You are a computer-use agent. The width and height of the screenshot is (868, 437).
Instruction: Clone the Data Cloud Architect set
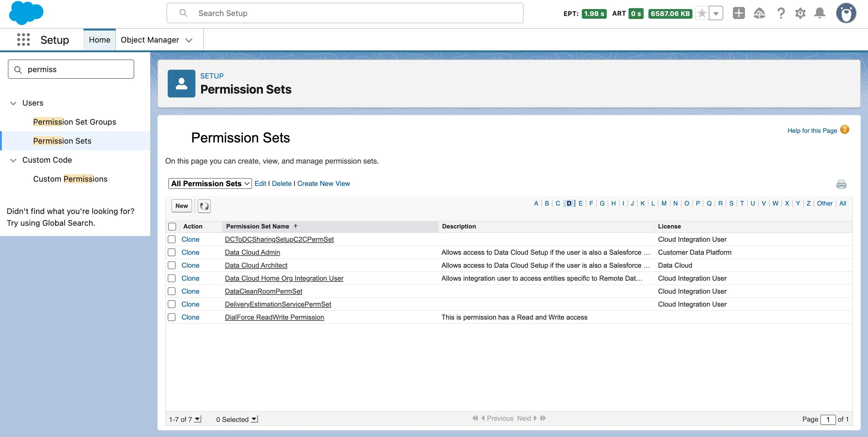[x=190, y=265]
